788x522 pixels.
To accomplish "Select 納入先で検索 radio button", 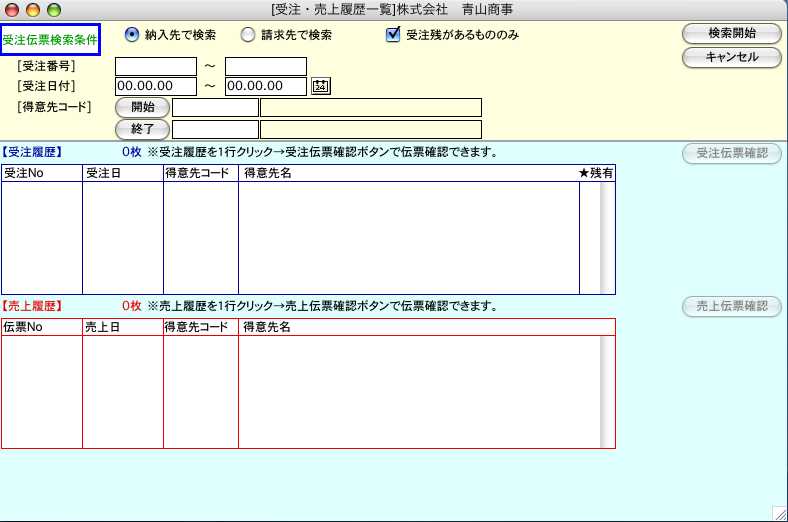I will pyautogui.click(x=132, y=35).
